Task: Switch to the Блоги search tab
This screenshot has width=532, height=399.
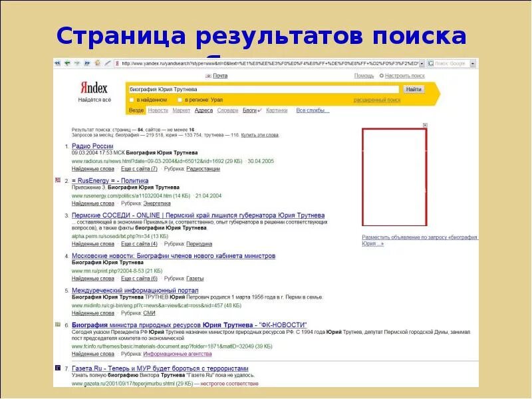Action: [249, 110]
